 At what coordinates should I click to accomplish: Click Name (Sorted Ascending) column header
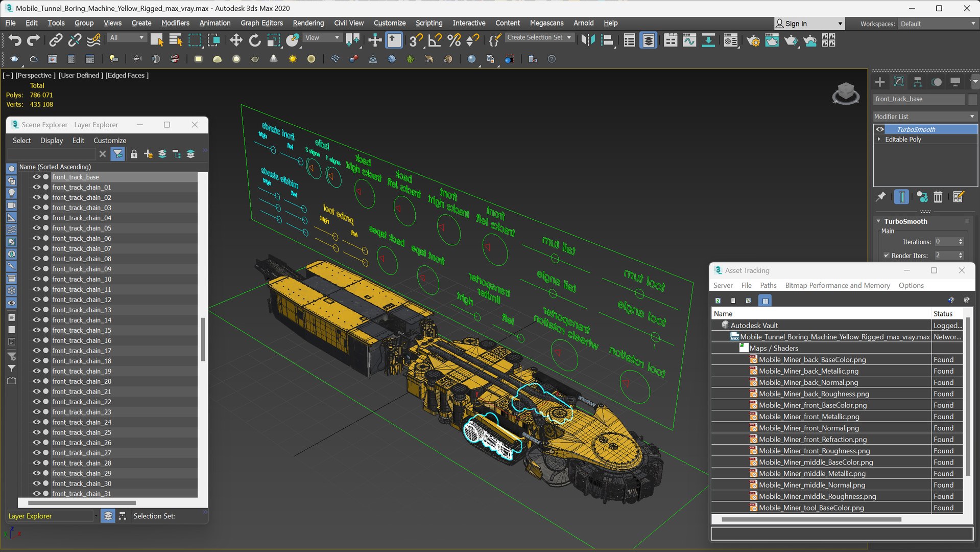55,167
